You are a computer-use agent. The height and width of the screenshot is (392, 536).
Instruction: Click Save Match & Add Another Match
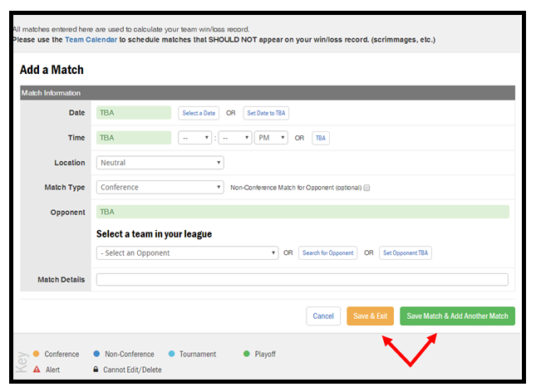[457, 316]
